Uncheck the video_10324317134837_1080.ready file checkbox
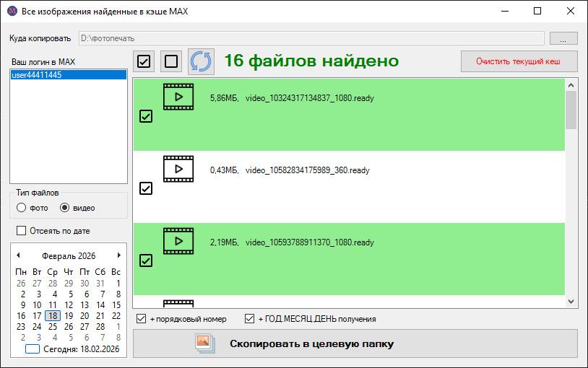588x368 pixels. (x=145, y=116)
